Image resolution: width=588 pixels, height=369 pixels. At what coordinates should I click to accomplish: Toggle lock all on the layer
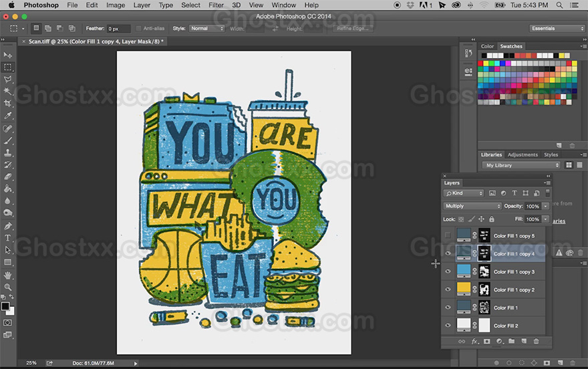[492, 219]
